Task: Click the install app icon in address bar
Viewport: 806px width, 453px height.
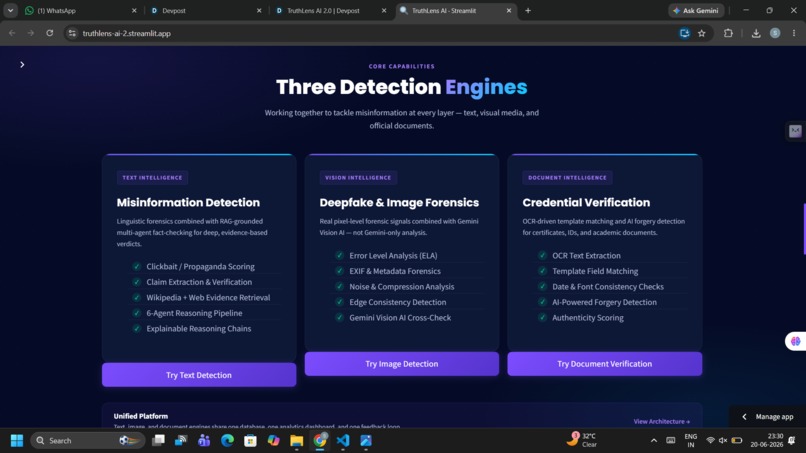Action: (684, 33)
